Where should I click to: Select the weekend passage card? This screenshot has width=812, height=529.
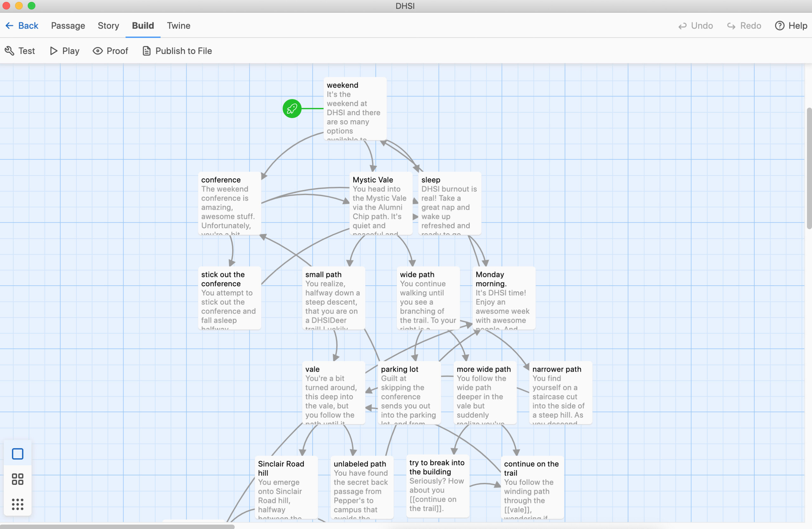(x=355, y=109)
